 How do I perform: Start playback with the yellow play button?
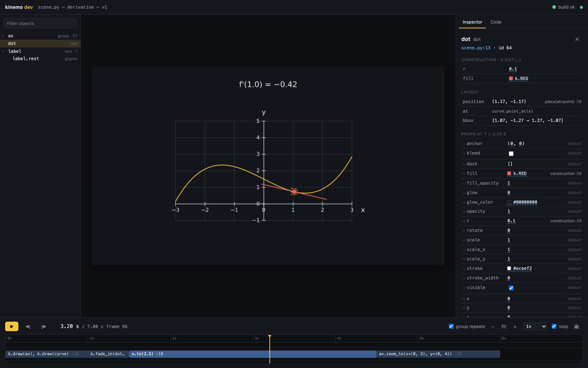[12, 326]
